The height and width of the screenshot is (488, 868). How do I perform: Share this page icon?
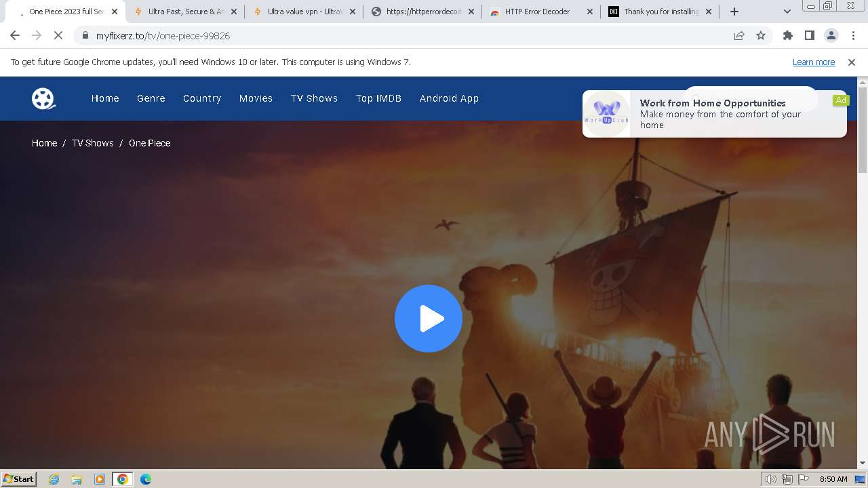pos(739,35)
